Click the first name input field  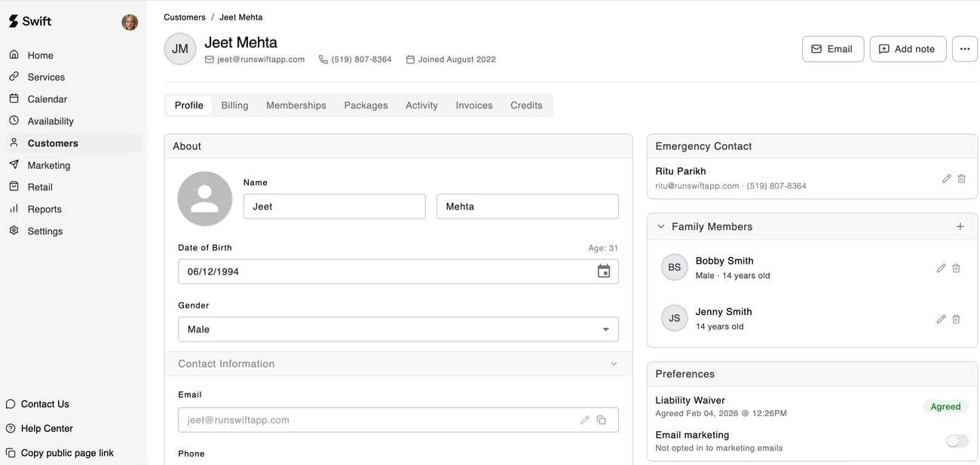pos(334,206)
